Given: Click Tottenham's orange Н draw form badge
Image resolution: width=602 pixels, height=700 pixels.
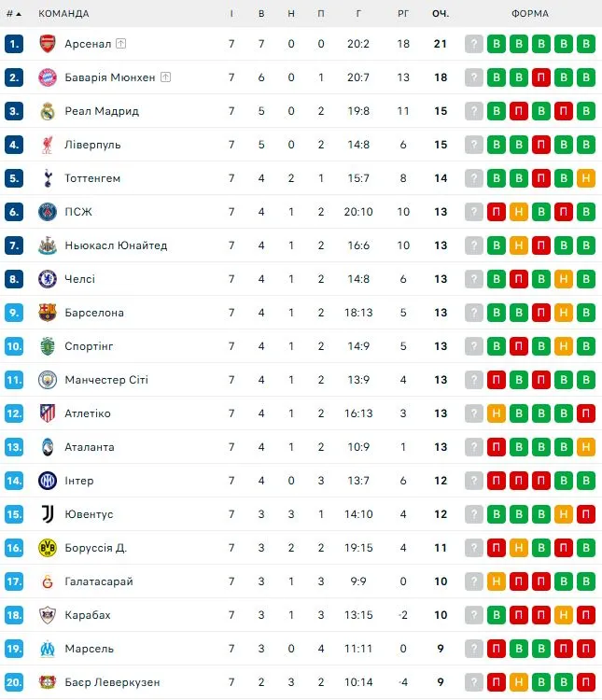Looking at the screenshot, I should (x=586, y=178).
